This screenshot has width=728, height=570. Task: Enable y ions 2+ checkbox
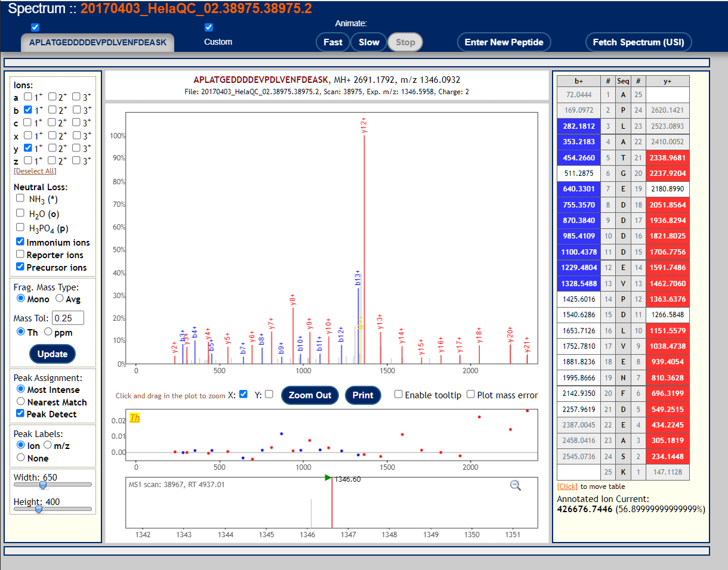tap(53, 148)
